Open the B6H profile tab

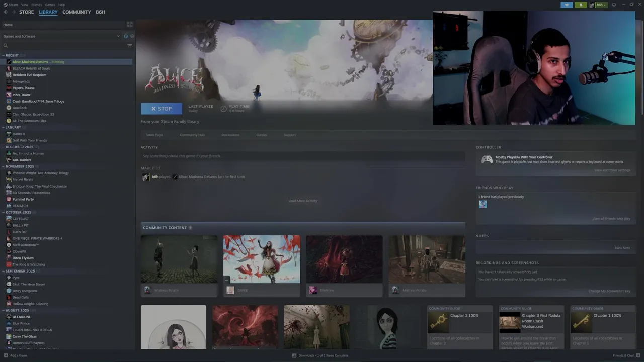100,12
